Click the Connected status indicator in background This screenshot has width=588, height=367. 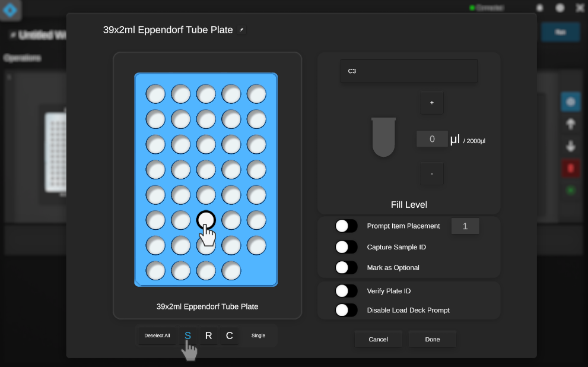coord(487,8)
